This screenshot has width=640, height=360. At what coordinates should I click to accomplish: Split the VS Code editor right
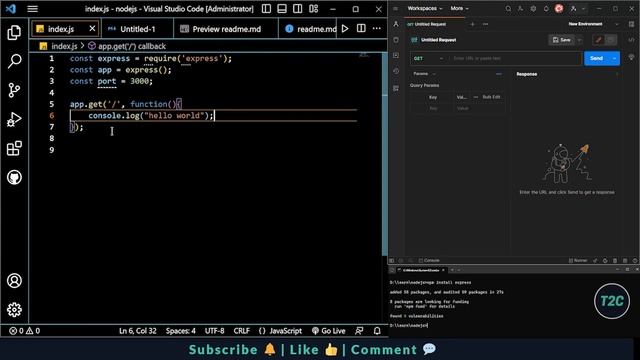pyautogui.click(x=361, y=29)
